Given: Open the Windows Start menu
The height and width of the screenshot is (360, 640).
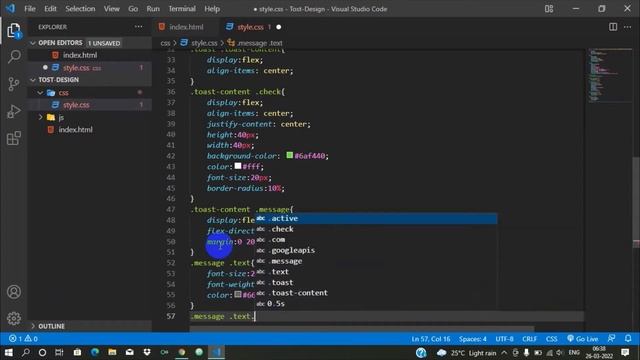Looking at the screenshot, I should [x=9, y=352].
